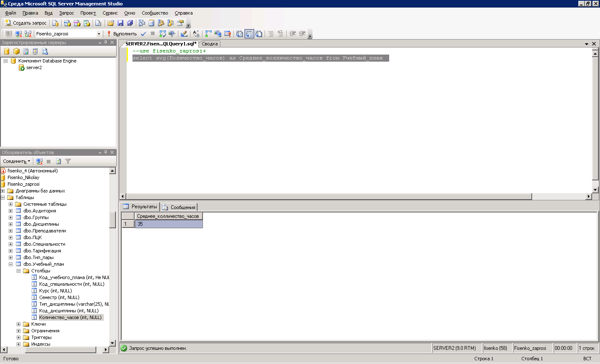Screen dimensions: 600x364
Task: Click the MDX query toolbar icon
Action: click(x=67, y=23)
